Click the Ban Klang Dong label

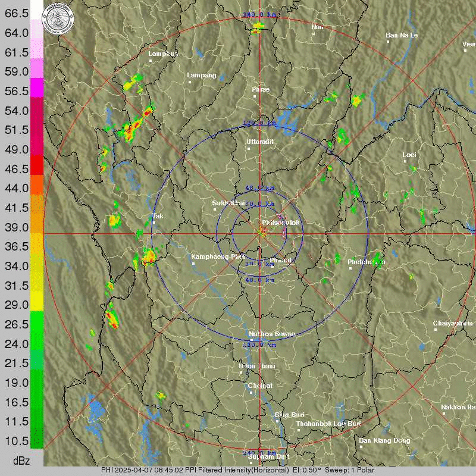pyautogui.click(x=384, y=440)
